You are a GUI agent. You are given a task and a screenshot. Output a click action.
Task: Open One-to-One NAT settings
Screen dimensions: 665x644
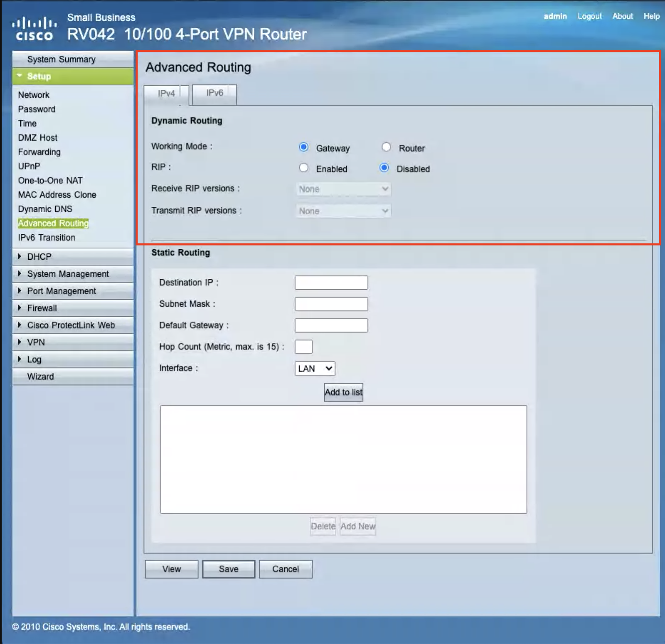50,180
